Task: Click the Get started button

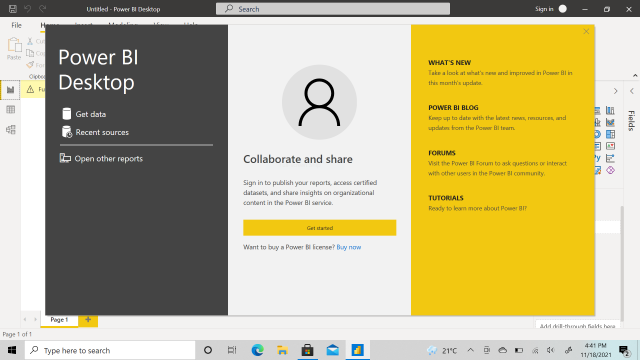Action: point(320,228)
